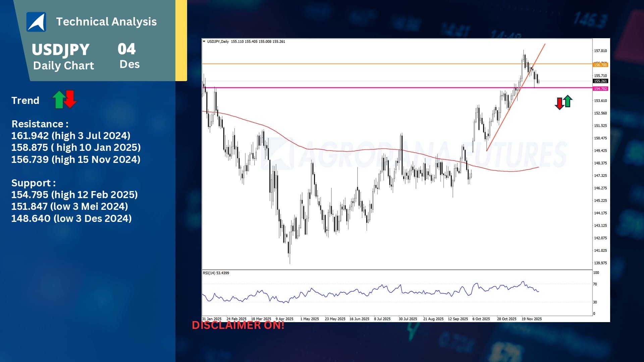Open the USDJPY,Daily chart dropdown triangle
This screenshot has width=644, height=362.
point(204,42)
